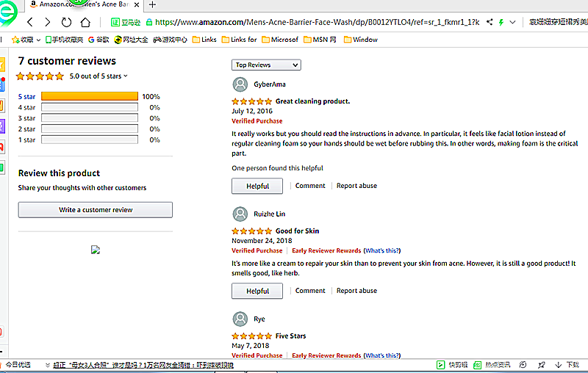Click Ruizhe Lin's profile avatar

click(240, 214)
